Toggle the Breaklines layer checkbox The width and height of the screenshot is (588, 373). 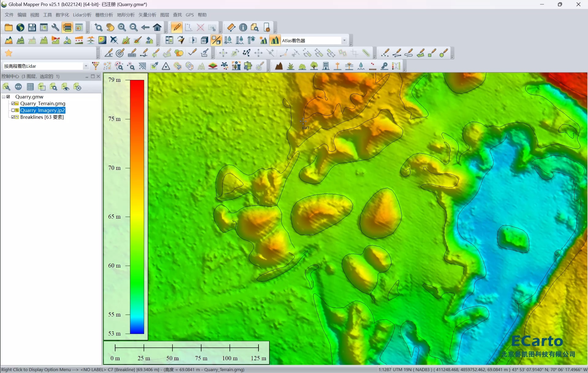(13, 117)
